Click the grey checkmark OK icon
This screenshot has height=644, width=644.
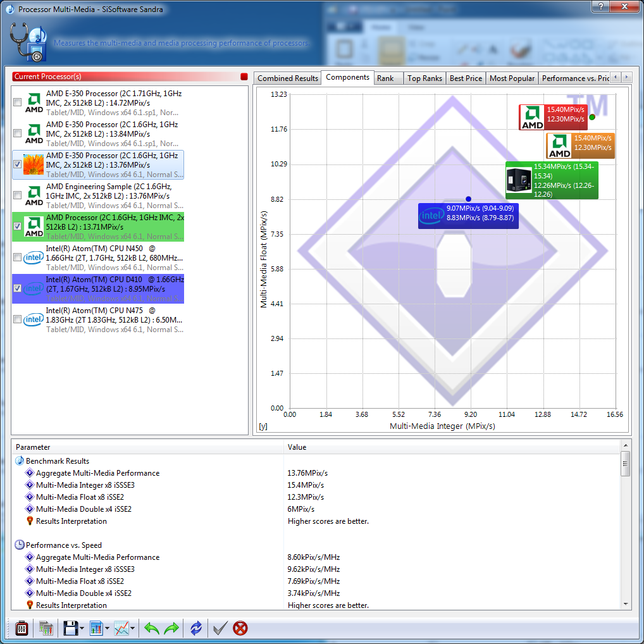tap(220, 628)
